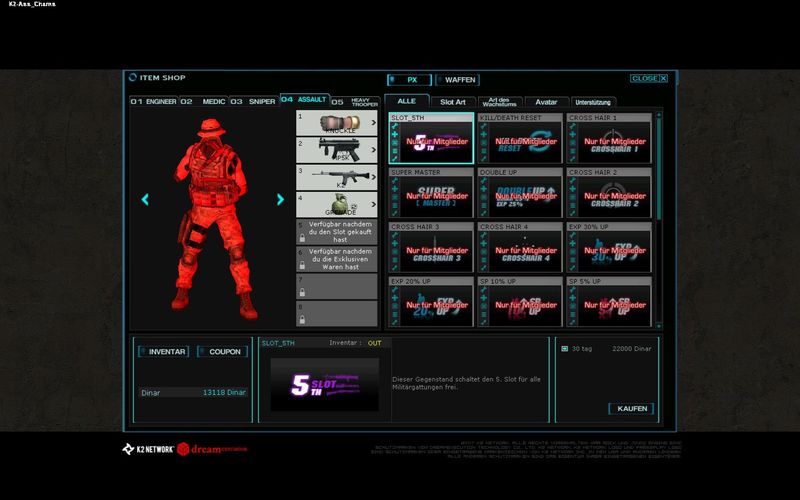
Task: Switch to 03 SNIPER class tab
Action: pyautogui.click(x=253, y=102)
